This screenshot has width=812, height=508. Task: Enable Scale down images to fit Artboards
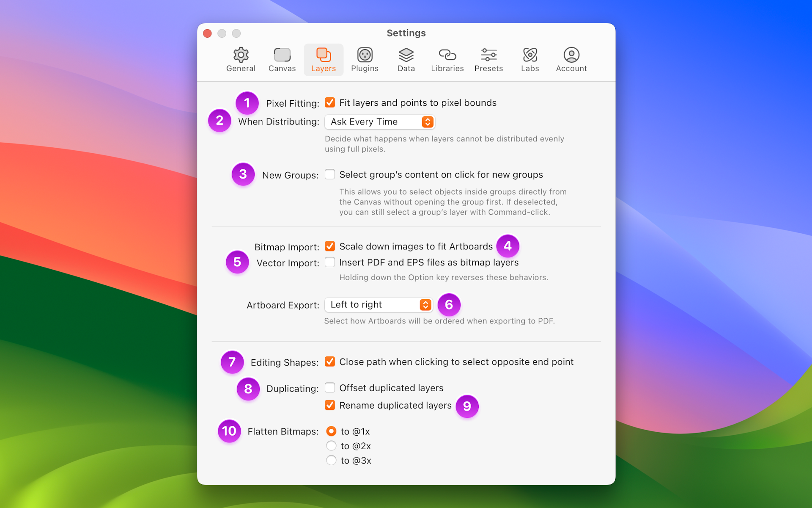329,246
